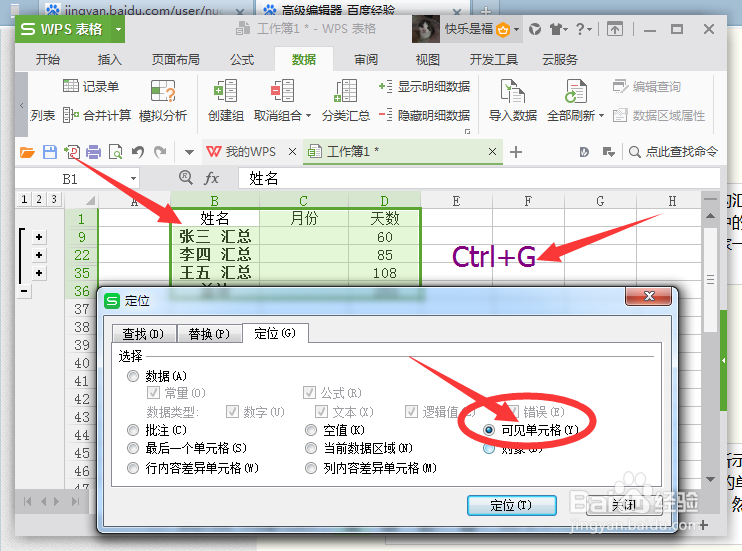Click the undo arrow icon
742x551 pixels.
coord(138,152)
